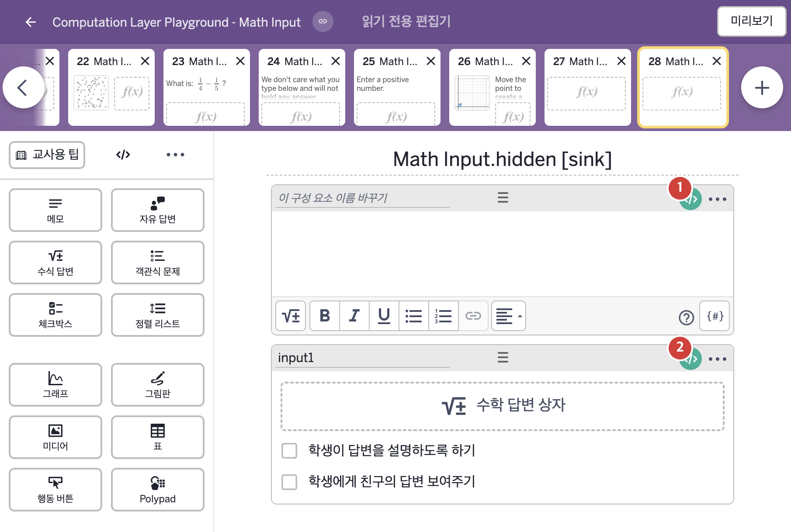Add a 객관식 문제 multiple choice component
Screen dimensions: 791x532
(x=158, y=263)
